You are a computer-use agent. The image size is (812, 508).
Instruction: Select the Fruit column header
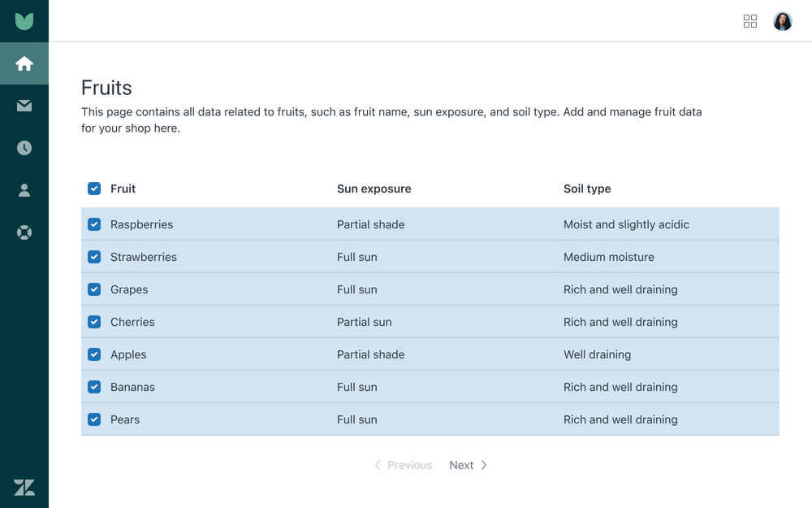click(x=123, y=189)
